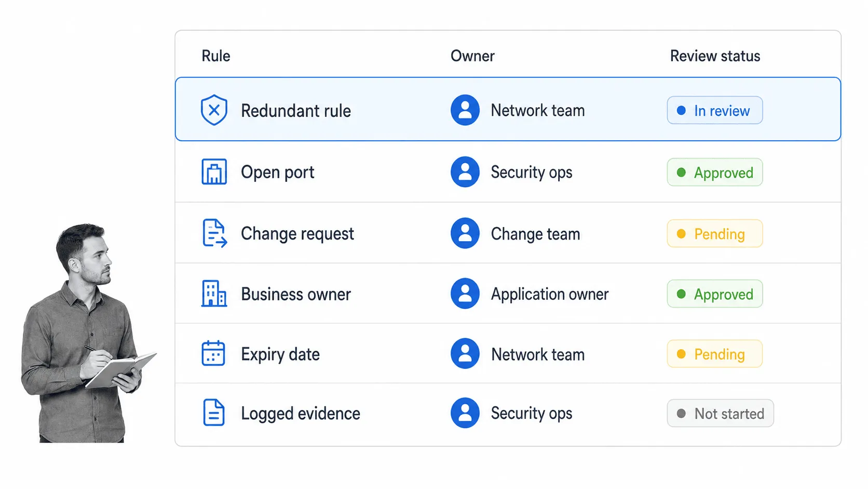Click the Change team owner text
This screenshot has height=489, width=868.
coord(535,234)
